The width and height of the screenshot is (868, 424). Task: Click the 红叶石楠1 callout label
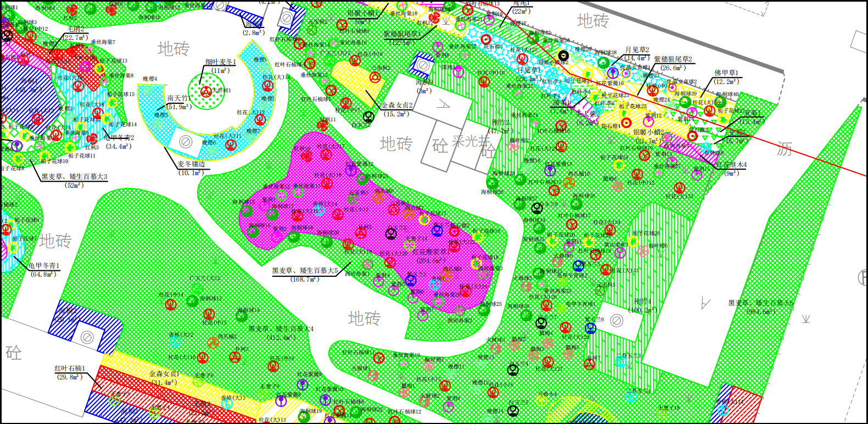[x=69, y=369]
